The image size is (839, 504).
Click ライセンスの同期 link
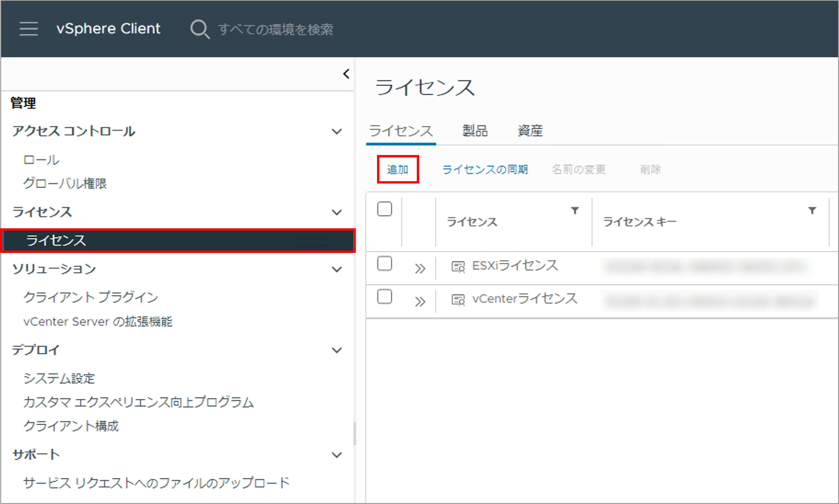point(485,169)
